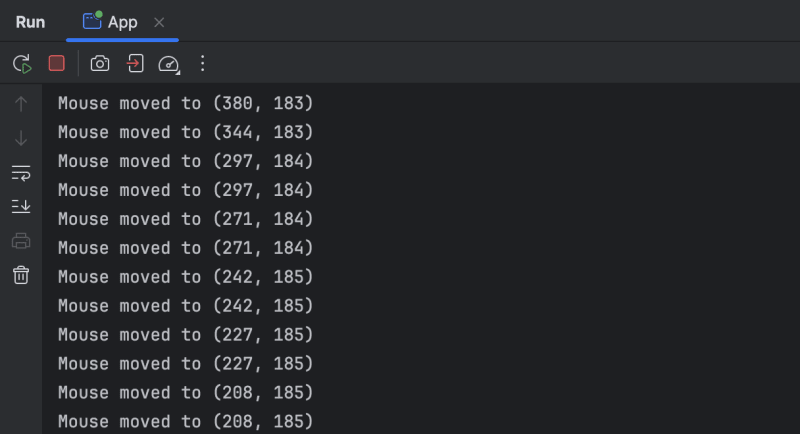Click the Run tool window title
Screen dimensions: 800x434
[30, 22]
